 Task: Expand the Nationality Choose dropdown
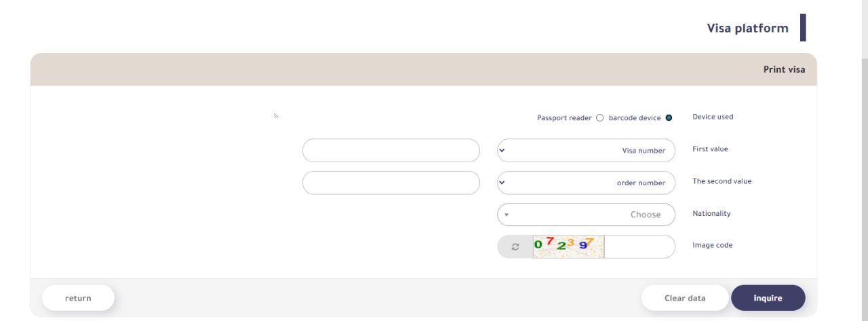[x=586, y=214]
